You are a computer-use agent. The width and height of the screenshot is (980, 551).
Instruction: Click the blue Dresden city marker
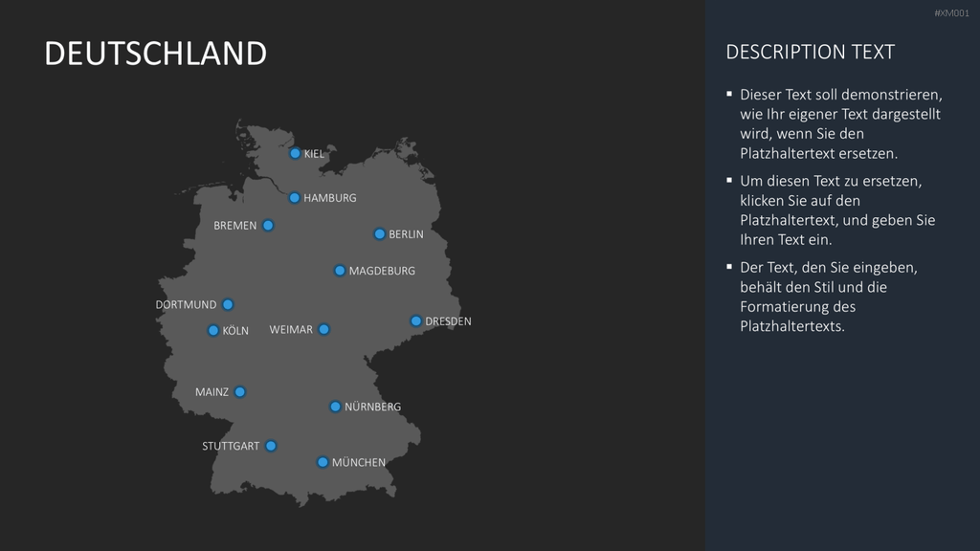click(x=415, y=320)
